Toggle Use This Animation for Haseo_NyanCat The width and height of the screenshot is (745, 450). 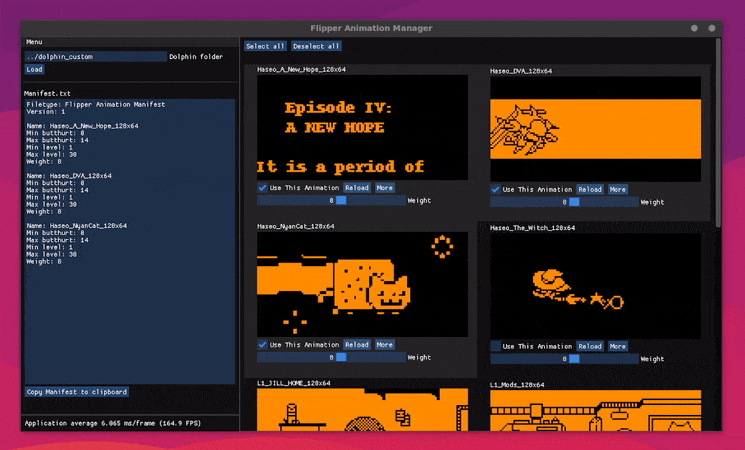click(262, 345)
